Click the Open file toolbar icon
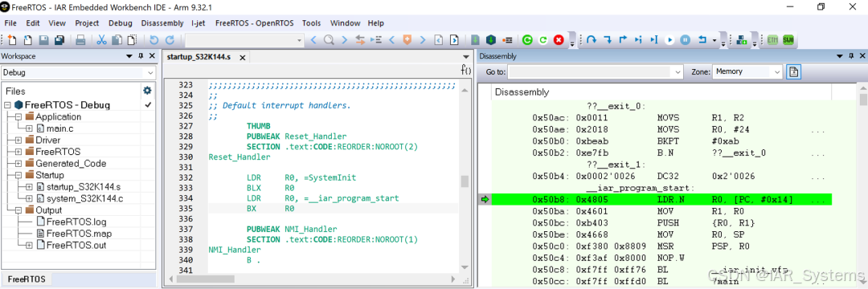Image resolution: width=868 pixels, height=289 pixels. [x=27, y=40]
